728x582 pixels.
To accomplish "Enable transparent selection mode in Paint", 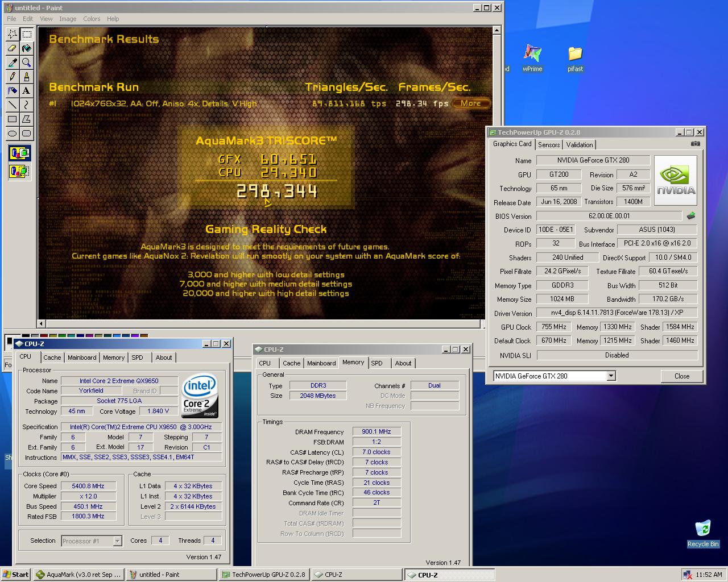I will pyautogui.click(x=19, y=171).
